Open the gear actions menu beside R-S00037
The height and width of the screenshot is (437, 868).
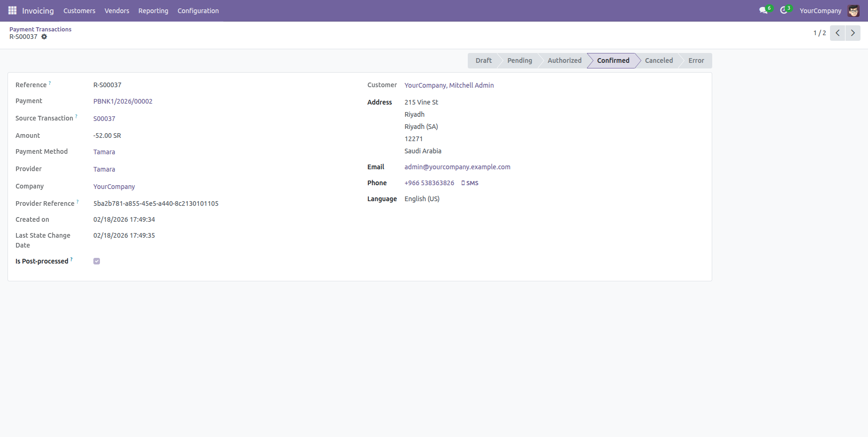point(44,37)
